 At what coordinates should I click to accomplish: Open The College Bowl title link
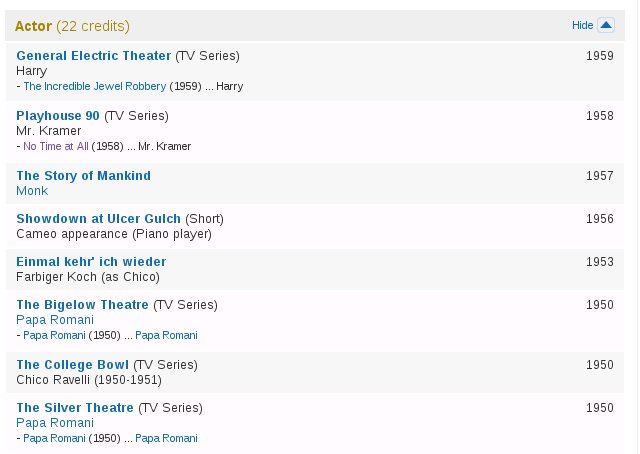pos(72,365)
